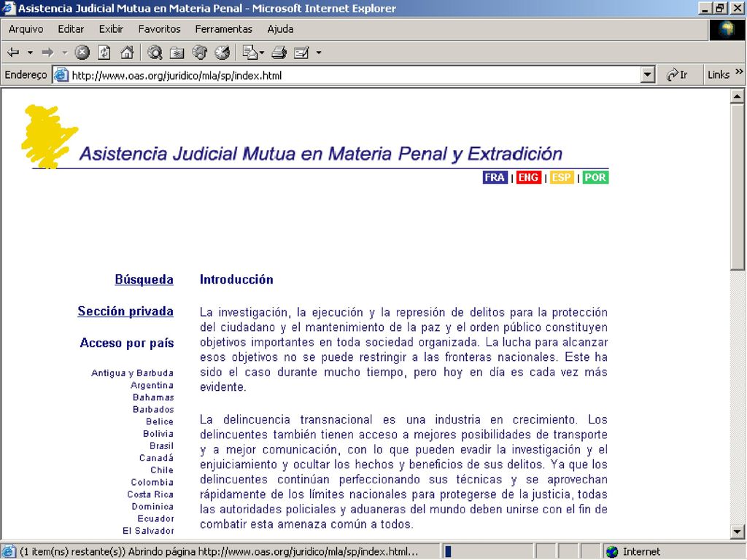Image resolution: width=747 pixels, height=560 pixels.
Task: Select Brasil in country list
Action: pyautogui.click(x=161, y=446)
